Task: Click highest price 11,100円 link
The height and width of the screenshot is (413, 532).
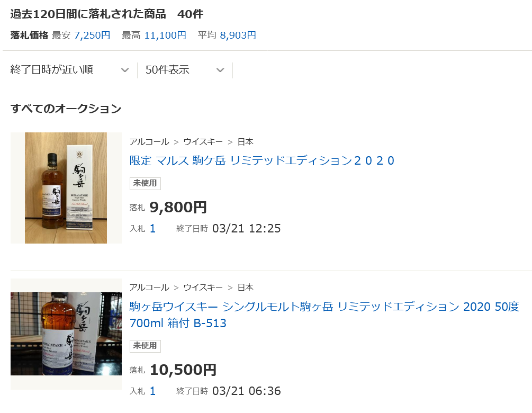Action: click(165, 35)
